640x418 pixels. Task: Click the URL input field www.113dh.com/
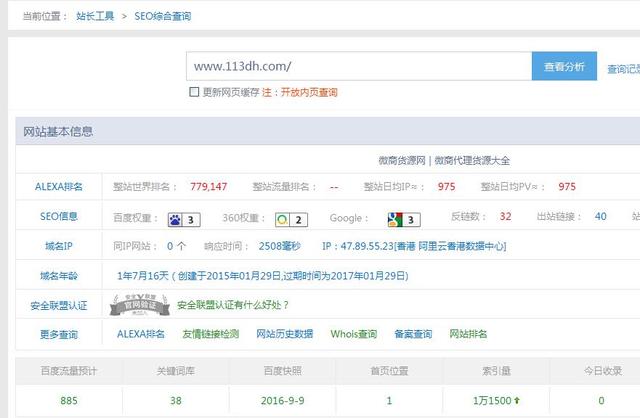(x=359, y=66)
